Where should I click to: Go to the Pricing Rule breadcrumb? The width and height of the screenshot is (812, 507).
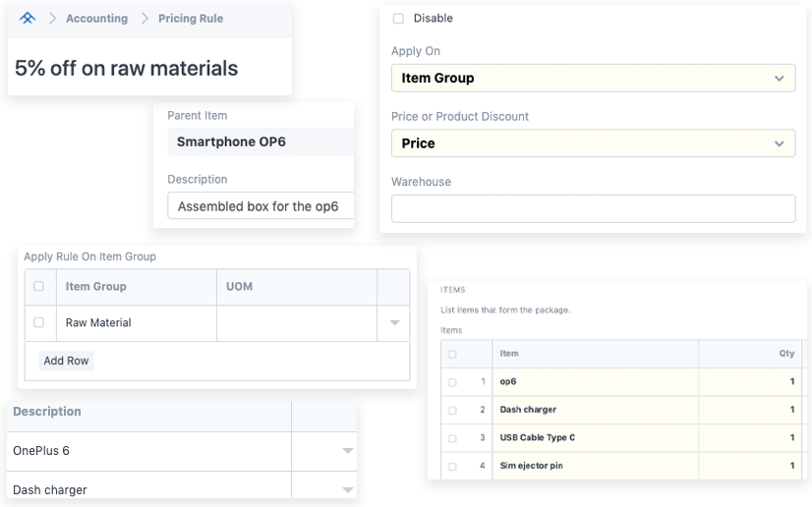point(190,19)
